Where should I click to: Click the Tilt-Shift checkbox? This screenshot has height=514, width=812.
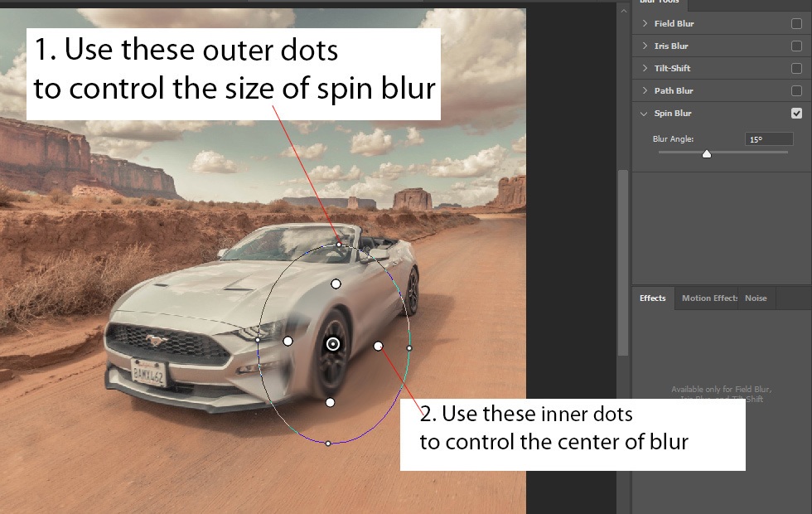pyautogui.click(x=796, y=69)
